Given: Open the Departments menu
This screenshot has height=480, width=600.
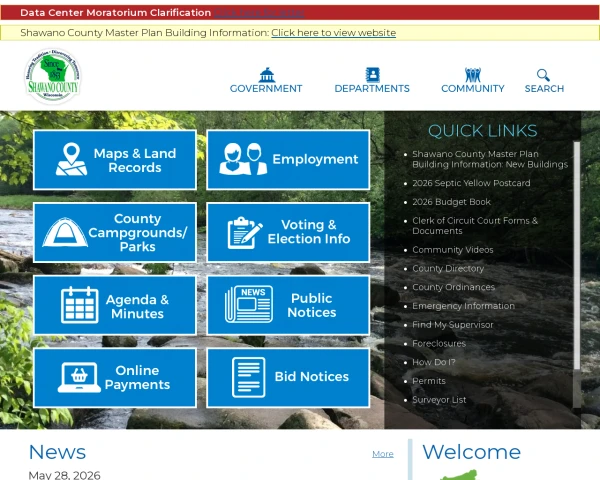Looking at the screenshot, I should pos(372,80).
